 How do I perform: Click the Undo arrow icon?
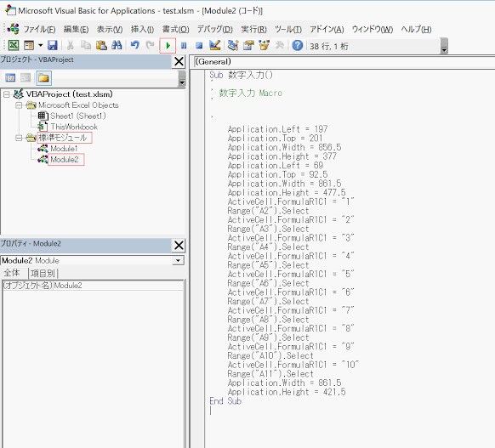tap(134, 46)
